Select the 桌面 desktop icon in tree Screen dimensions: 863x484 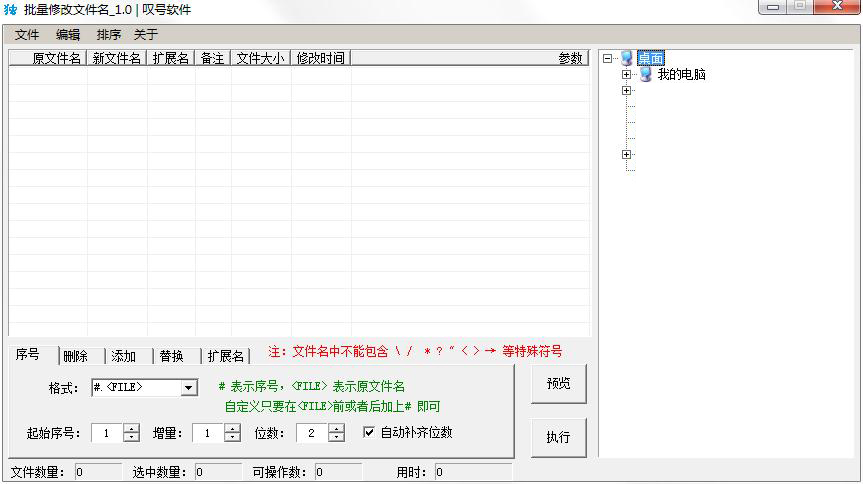(x=627, y=58)
